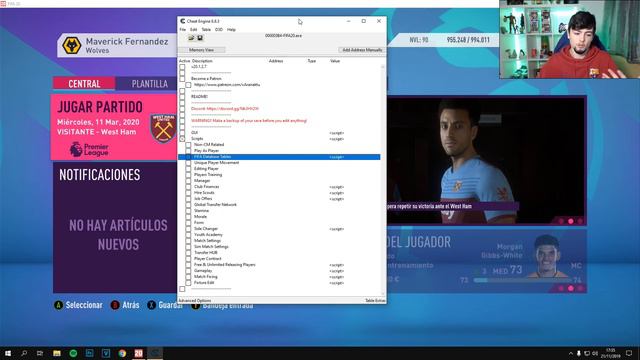Open File Explorer from the taskbar

(57, 353)
